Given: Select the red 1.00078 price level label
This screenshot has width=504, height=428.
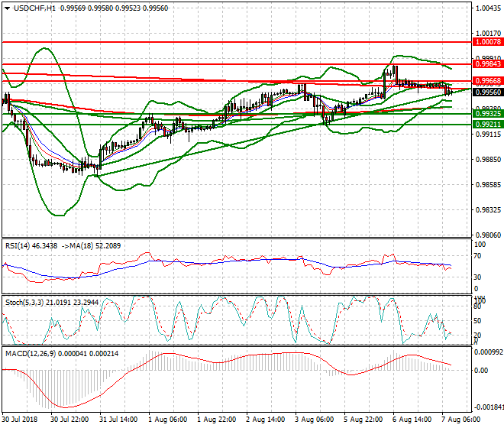Looking at the screenshot, I should point(488,42).
